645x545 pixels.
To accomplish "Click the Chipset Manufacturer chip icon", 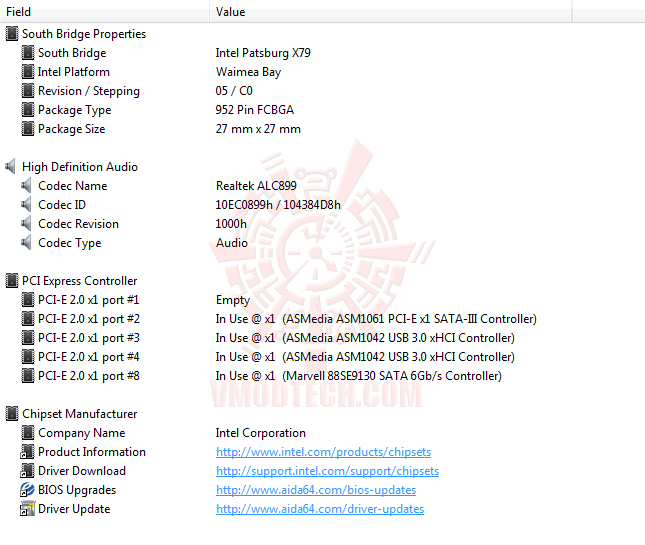I will pos(12,413).
